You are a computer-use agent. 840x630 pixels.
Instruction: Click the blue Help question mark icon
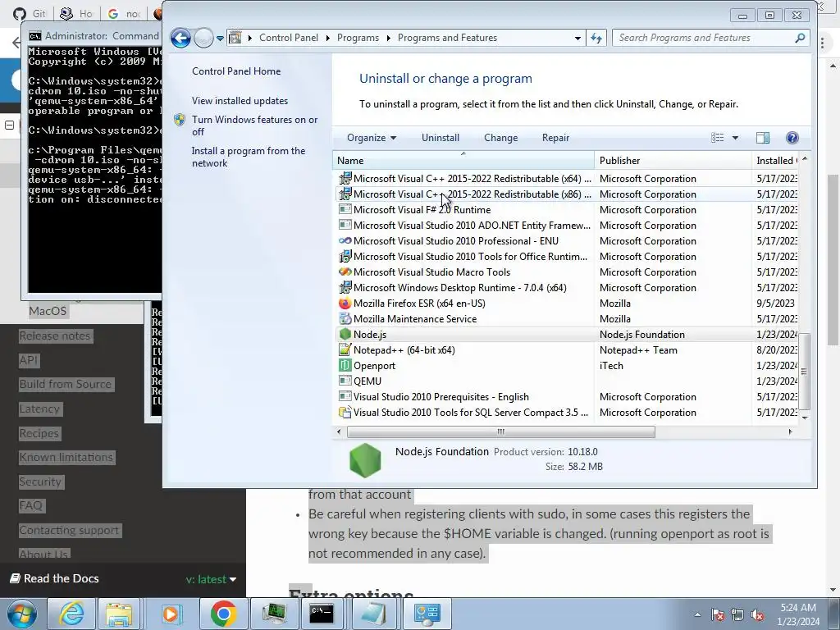pos(792,138)
